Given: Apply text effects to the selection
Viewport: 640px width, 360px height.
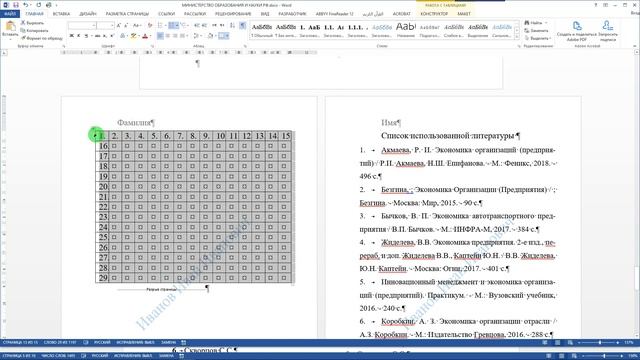Looking at the screenshot, I should pyautogui.click(x=123, y=36).
